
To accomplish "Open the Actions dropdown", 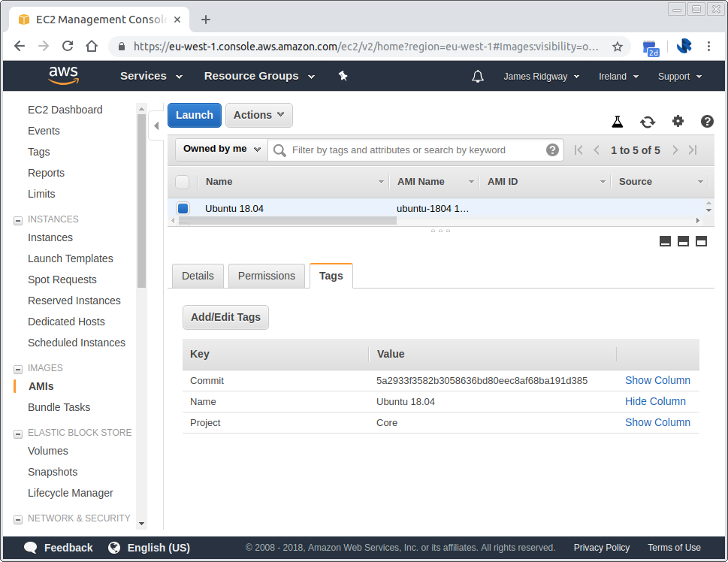I will (x=259, y=115).
